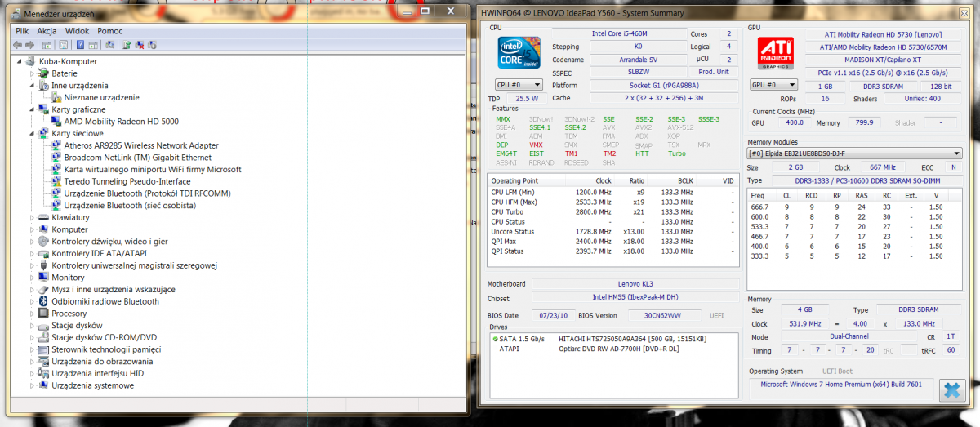Click the blue Help question-mark toolbar icon
This screenshot has height=427, width=980.
click(80, 45)
